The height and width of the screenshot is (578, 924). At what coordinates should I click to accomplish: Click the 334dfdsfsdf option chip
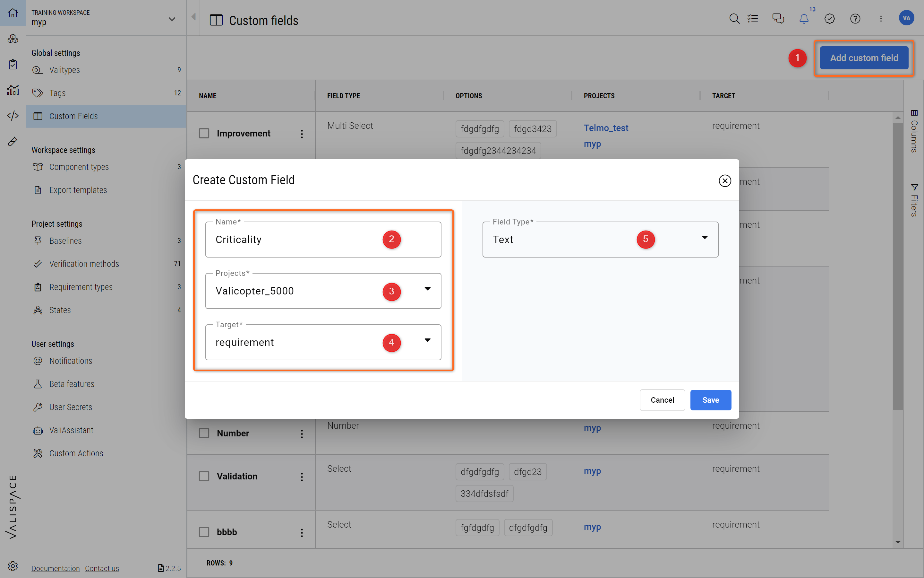[x=484, y=494]
